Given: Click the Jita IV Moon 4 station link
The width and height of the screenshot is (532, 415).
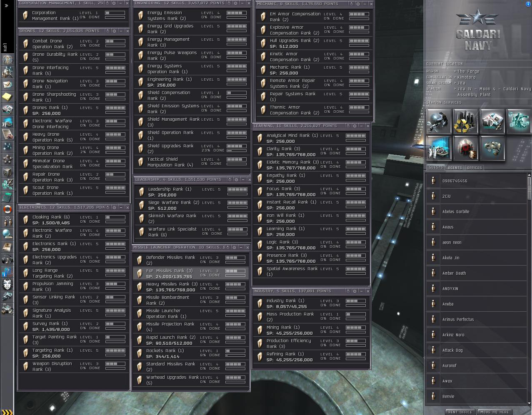Looking at the screenshot, I should [x=494, y=92].
